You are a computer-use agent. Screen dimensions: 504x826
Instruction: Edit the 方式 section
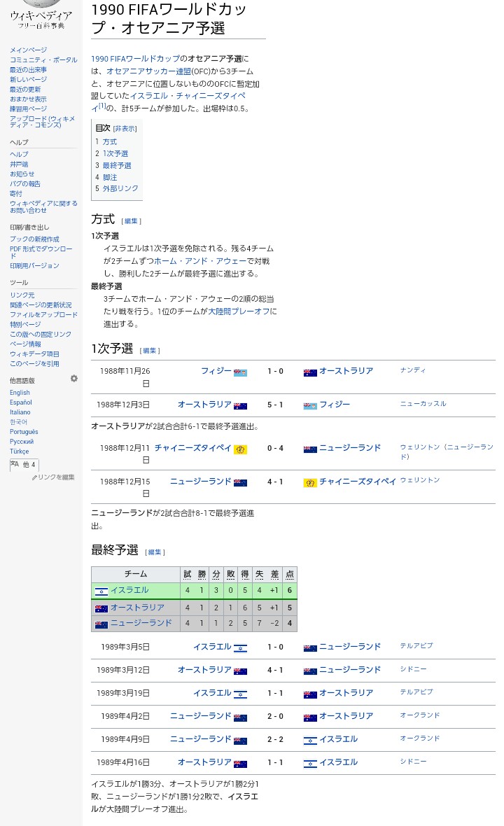click(131, 221)
